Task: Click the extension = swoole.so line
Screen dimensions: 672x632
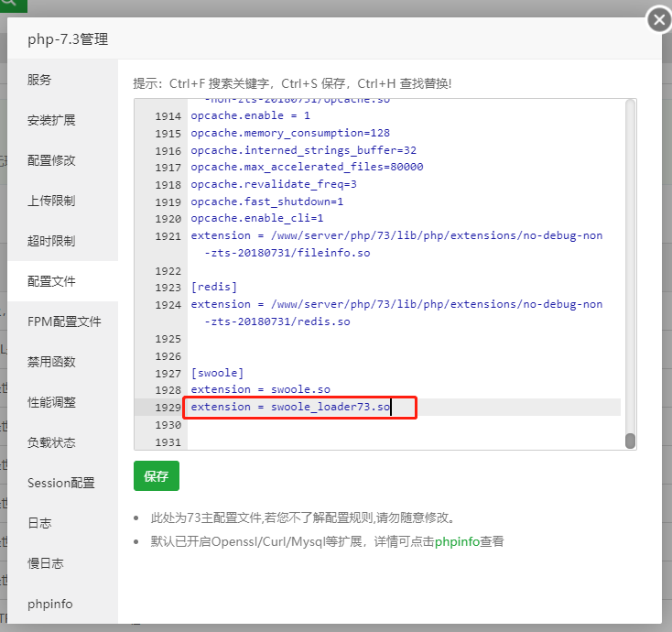Action: [261, 390]
